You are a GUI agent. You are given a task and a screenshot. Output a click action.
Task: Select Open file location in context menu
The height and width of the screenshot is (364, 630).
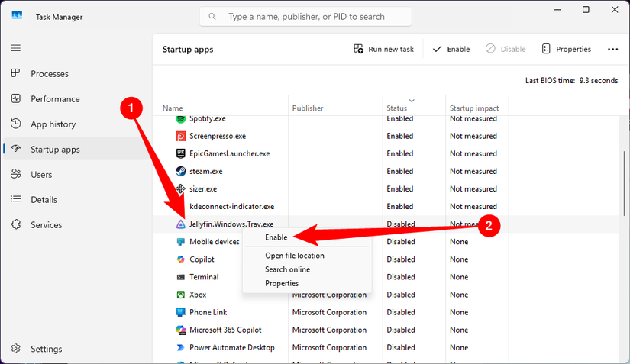coord(295,256)
